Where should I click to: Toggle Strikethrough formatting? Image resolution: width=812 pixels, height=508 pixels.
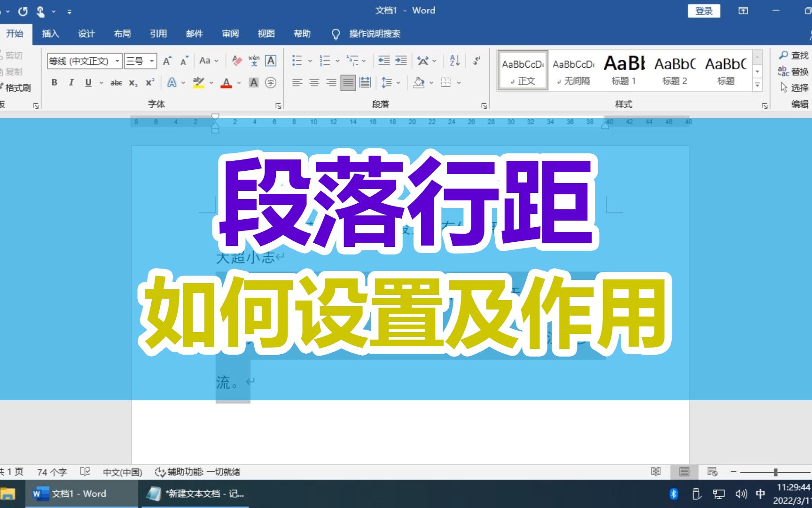116,83
